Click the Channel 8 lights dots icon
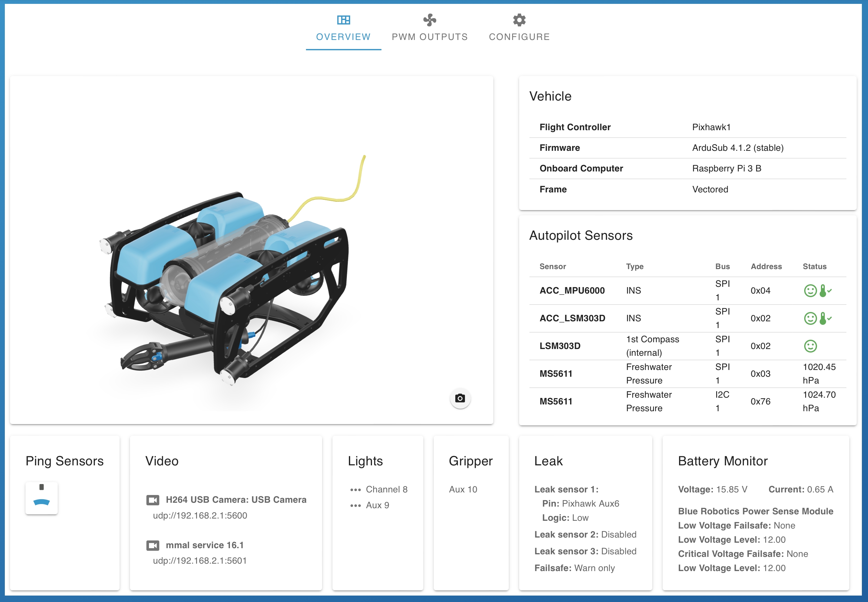 pos(355,490)
